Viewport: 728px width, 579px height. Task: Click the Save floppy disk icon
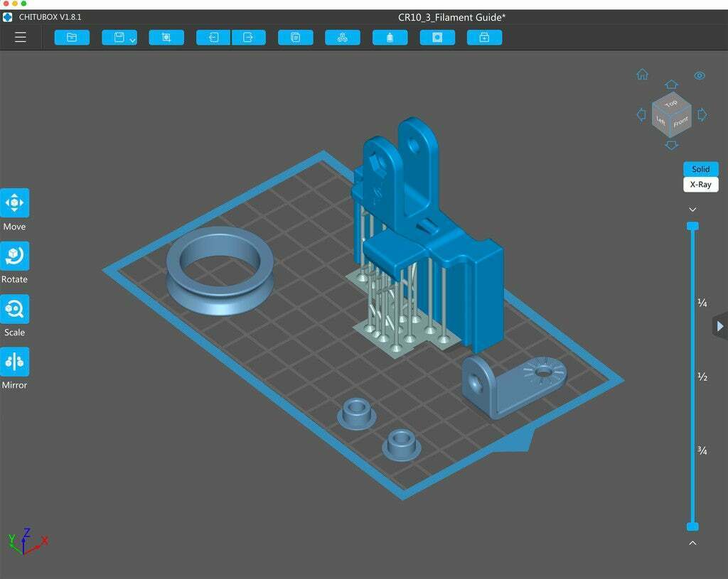click(x=119, y=37)
